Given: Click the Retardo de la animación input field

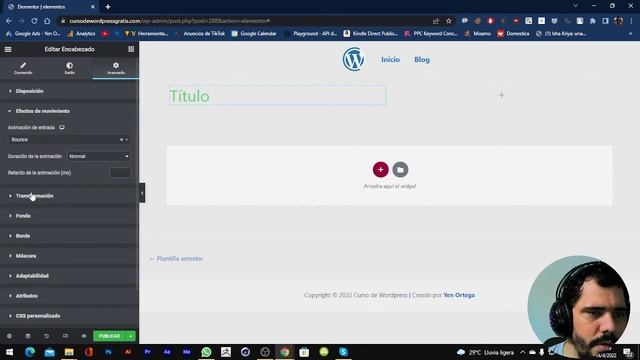Looking at the screenshot, I should (x=120, y=173).
